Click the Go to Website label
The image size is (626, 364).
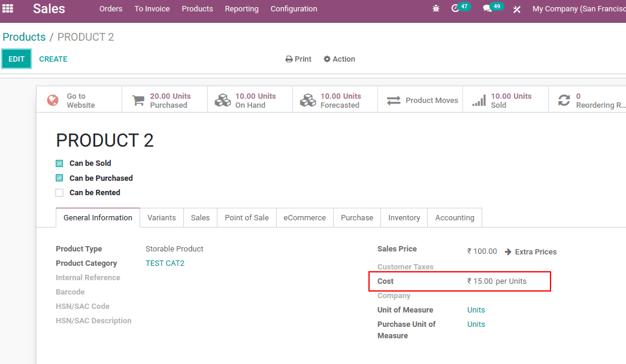(x=81, y=100)
